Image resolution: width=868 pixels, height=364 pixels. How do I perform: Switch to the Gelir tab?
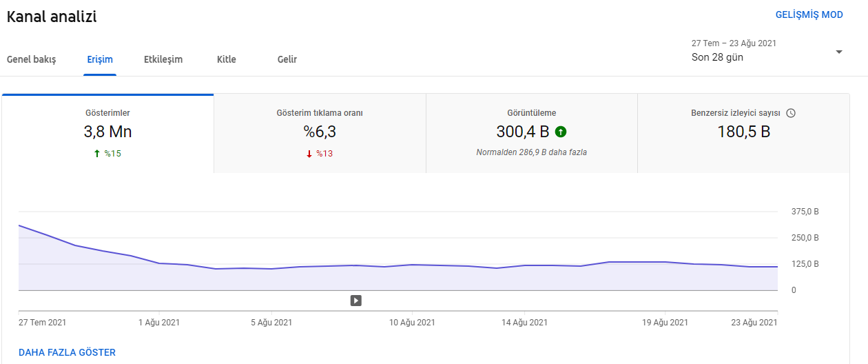click(287, 59)
